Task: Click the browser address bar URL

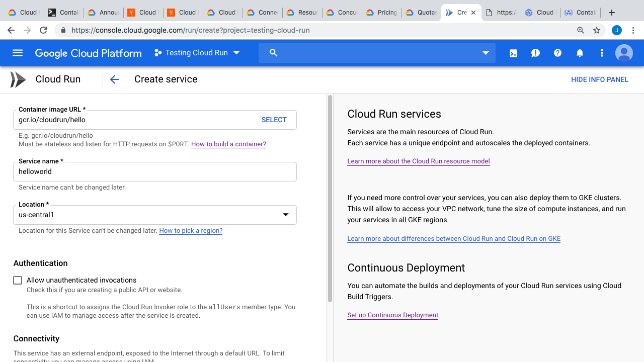Action: [x=191, y=30]
